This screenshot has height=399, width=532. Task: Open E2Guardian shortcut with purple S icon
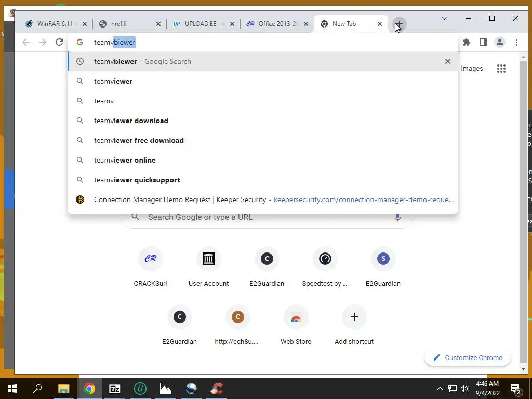click(x=383, y=268)
